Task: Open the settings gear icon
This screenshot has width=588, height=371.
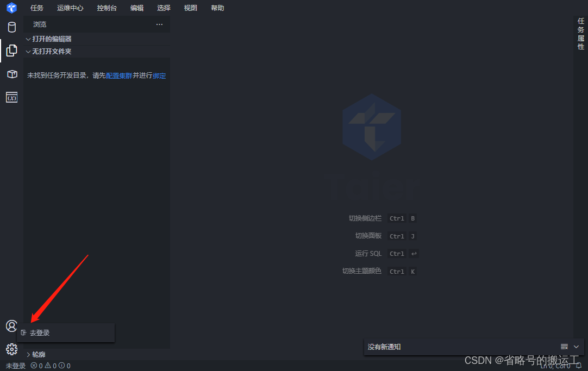Action: (11, 349)
